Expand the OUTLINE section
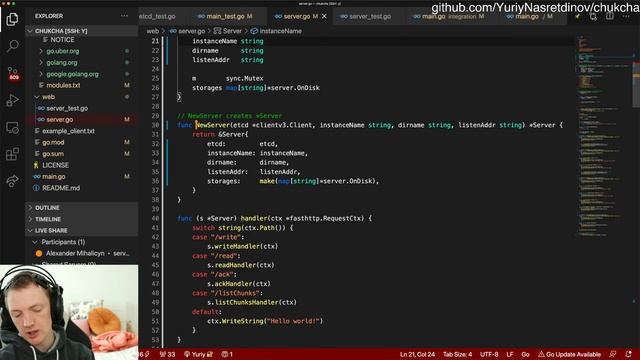The width and height of the screenshot is (640, 360). pyautogui.click(x=47, y=208)
